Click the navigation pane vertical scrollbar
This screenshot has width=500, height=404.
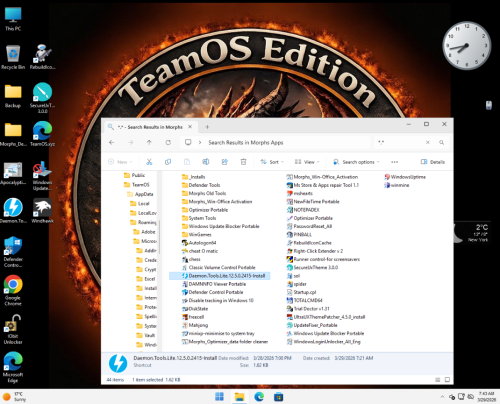[x=159, y=237]
